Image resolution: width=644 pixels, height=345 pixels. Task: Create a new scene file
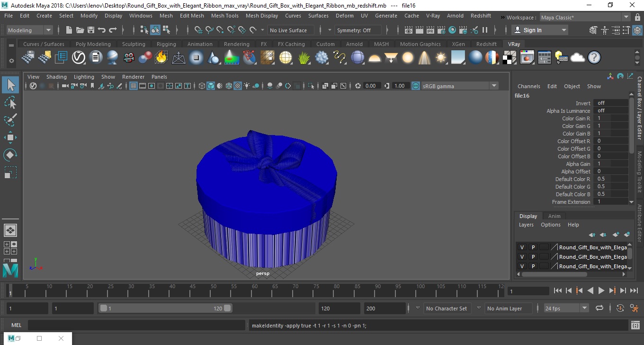point(69,30)
